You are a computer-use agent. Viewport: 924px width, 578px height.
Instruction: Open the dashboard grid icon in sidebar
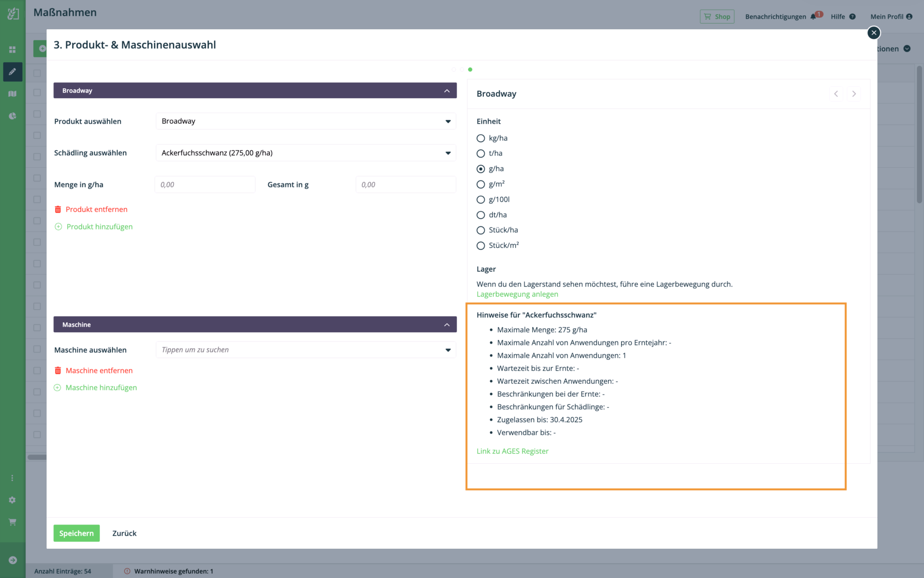pyautogui.click(x=13, y=50)
